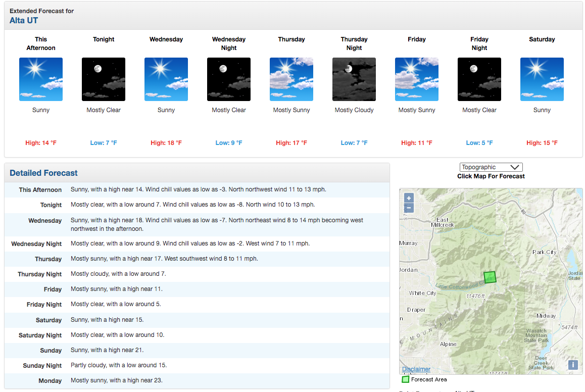
Task: Click the 'High: 11 °F' temperature
Action: pyautogui.click(x=417, y=143)
